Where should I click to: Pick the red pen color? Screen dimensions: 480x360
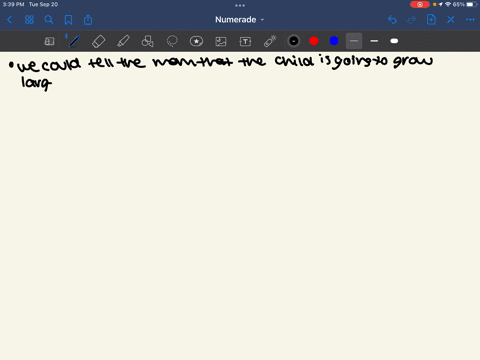point(314,41)
